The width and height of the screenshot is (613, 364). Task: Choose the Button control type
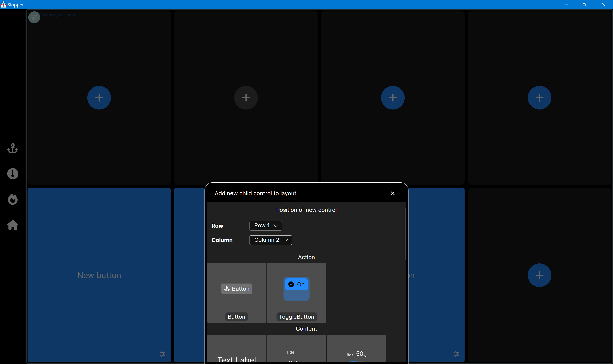pos(237,293)
